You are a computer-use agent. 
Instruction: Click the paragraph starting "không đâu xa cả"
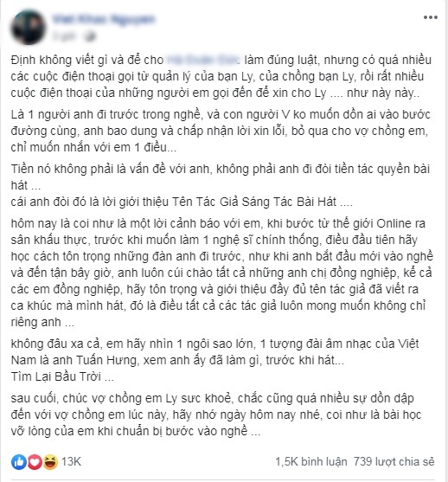214,351
